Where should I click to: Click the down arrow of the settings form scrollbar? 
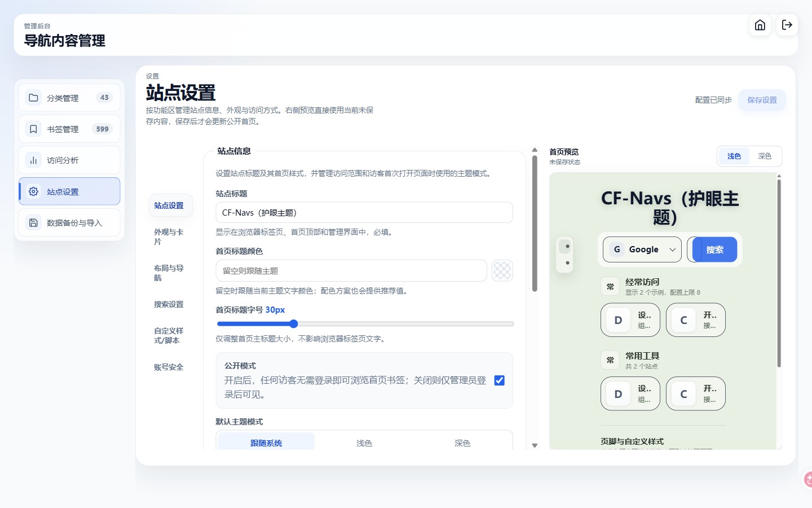pyautogui.click(x=535, y=445)
